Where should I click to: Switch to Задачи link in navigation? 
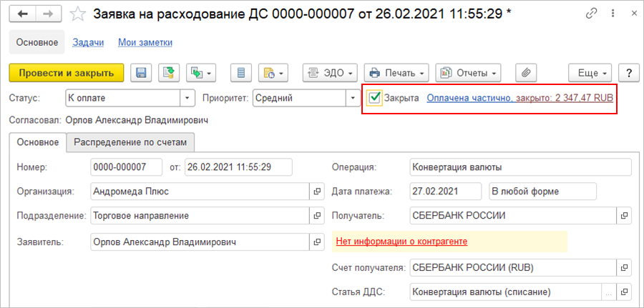click(x=88, y=42)
